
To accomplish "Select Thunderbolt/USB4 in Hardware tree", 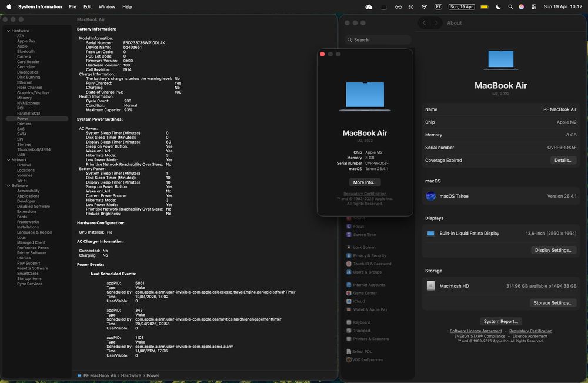I will (34, 149).
